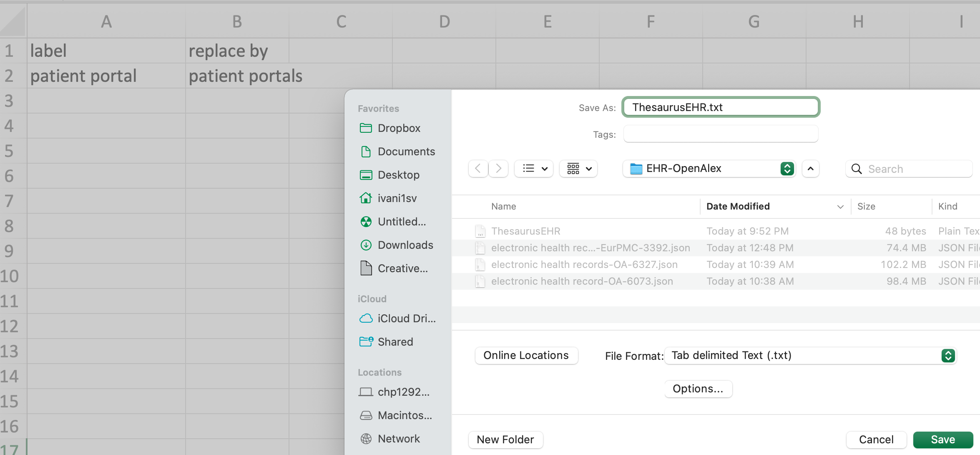980x455 pixels.
Task: Select Dropbox in the Favorites sidebar
Action: click(x=399, y=128)
